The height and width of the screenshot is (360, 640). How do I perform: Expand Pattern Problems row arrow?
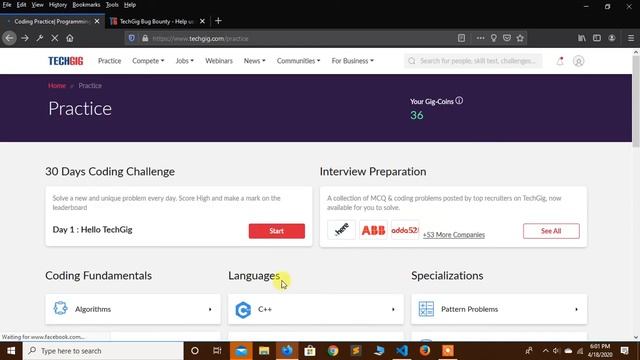point(576,309)
